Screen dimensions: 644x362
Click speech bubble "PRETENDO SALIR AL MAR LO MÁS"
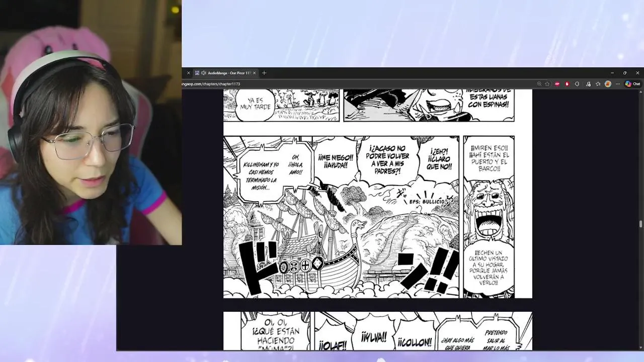point(496,338)
